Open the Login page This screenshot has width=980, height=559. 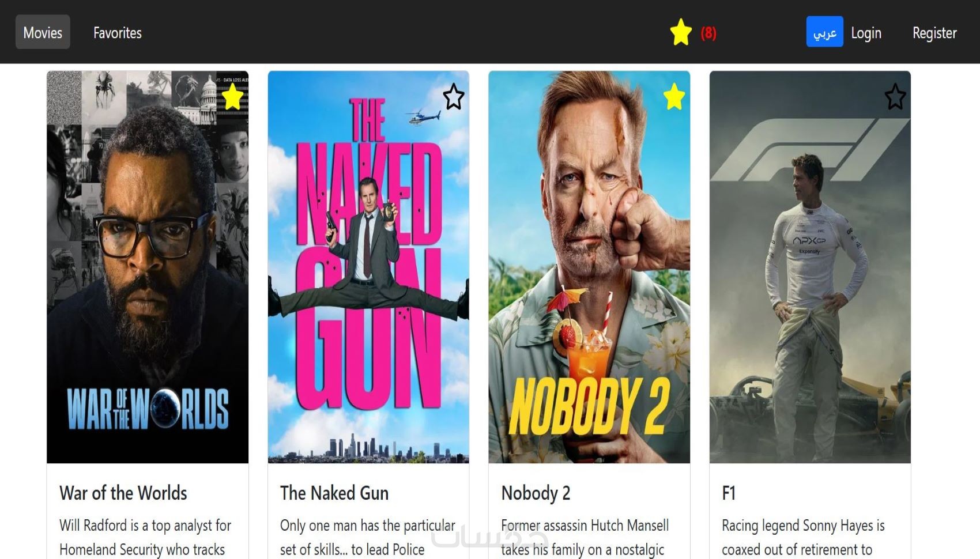[866, 33]
